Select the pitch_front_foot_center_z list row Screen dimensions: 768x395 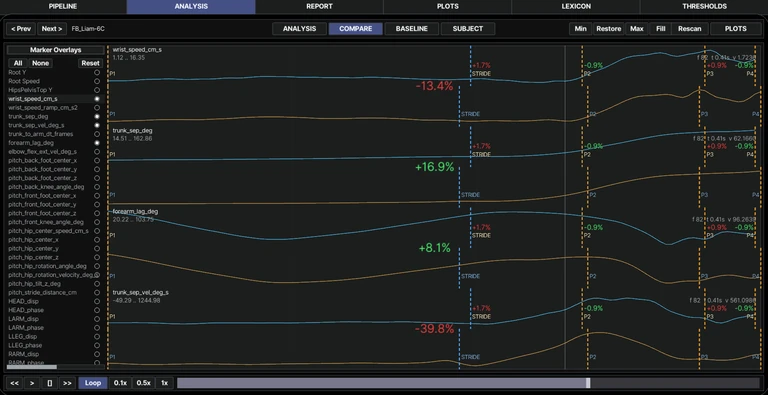[x=55, y=214]
